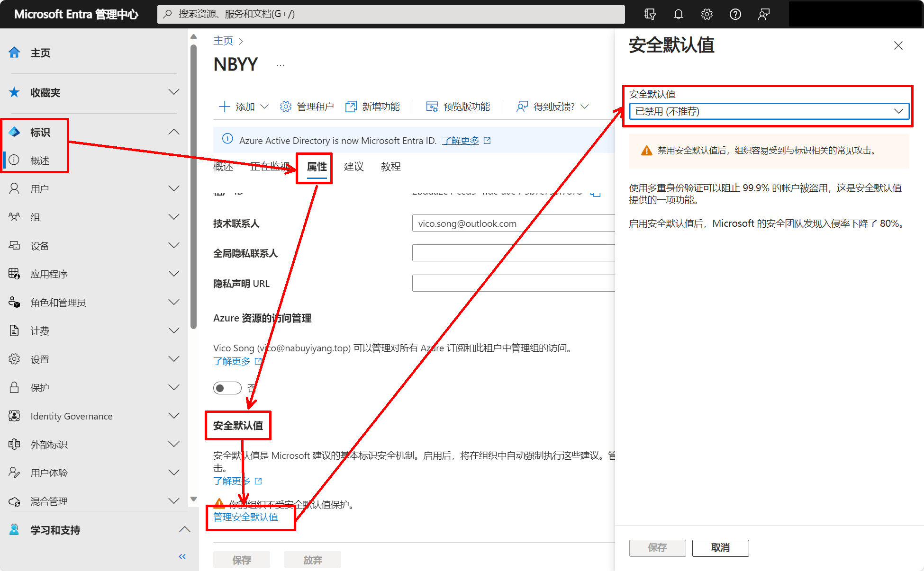Open the feedback icon in header
Image resolution: width=924 pixels, height=571 pixels.
763,14
